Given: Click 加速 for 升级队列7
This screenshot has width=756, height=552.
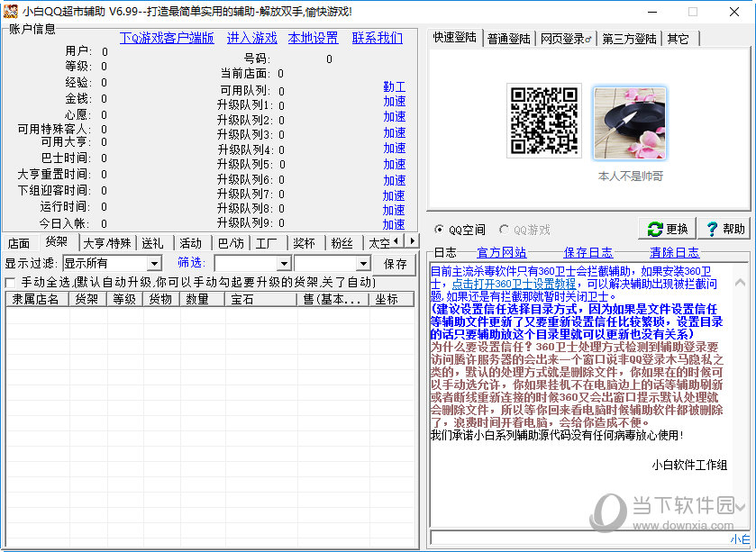Looking at the screenshot, I should pos(394,195).
